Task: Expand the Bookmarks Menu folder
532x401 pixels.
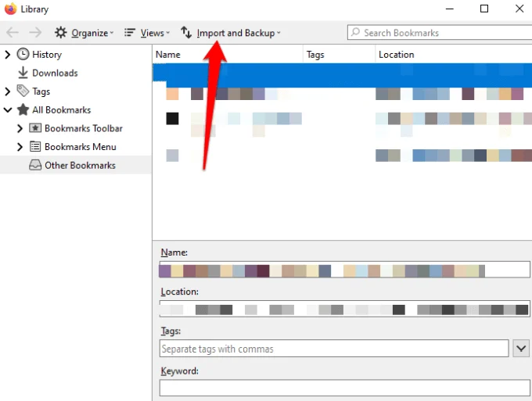Action: [20, 147]
